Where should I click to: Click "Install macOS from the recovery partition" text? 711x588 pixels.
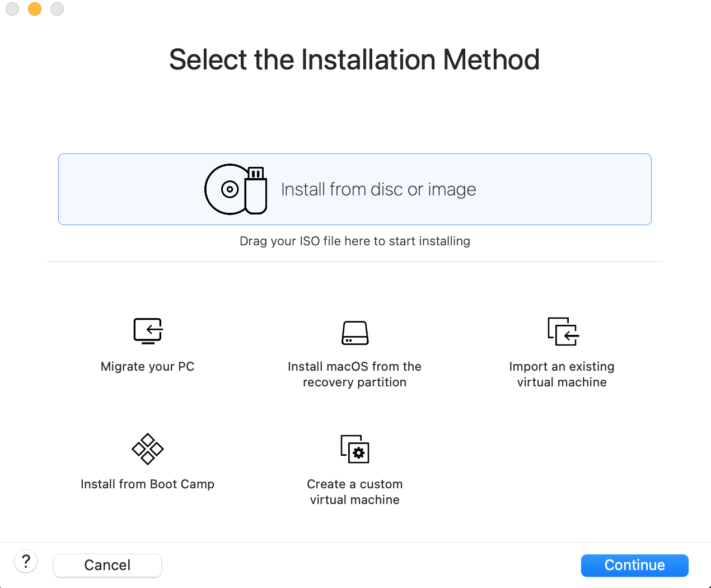355,374
